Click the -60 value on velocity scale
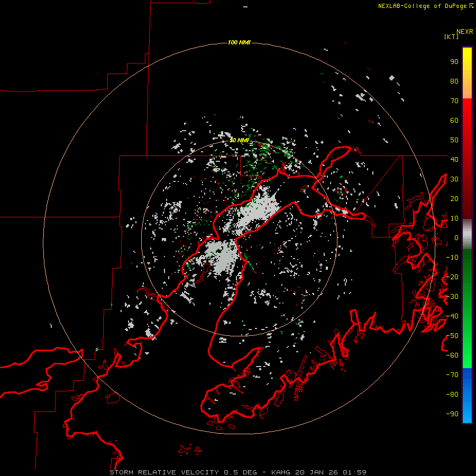Screen dimensions: 476x476 [452, 355]
